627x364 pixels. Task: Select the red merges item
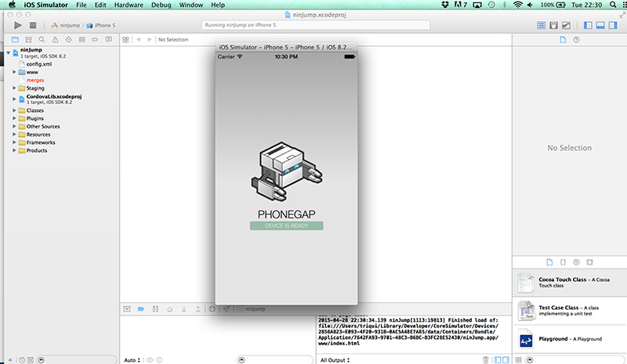pyautogui.click(x=34, y=81)
